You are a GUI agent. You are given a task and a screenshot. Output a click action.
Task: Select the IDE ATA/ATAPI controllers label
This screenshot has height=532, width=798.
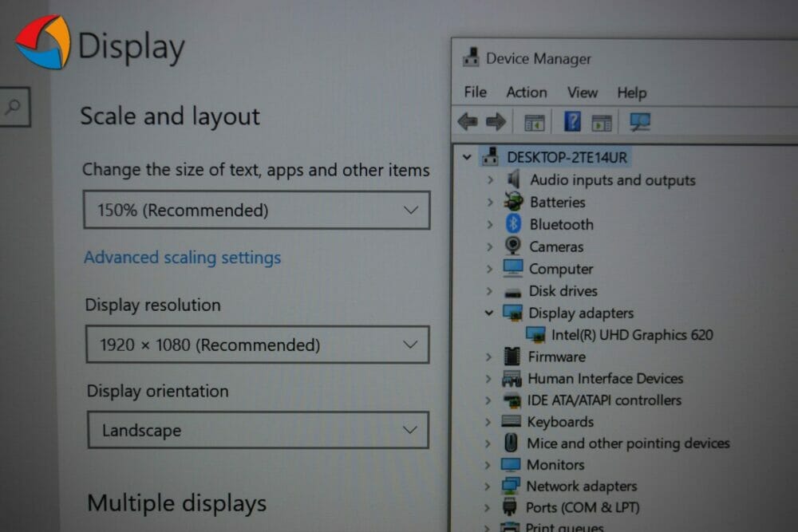(604, 400)
